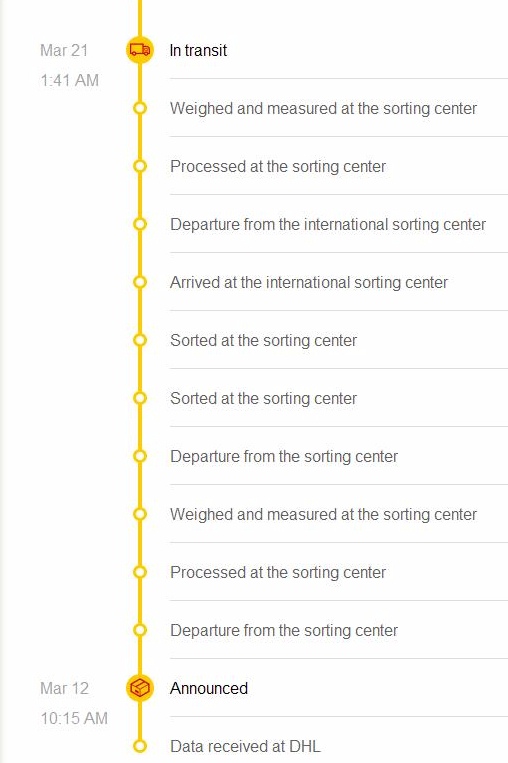Select the Announced status heading
Image resolution: width=508 pixels, height=763 pixels.
click(209, 688)
